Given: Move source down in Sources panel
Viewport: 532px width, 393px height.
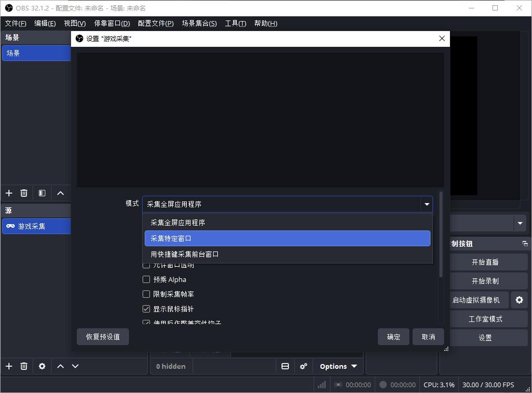Looking at the screenshot, I should 75,366.
